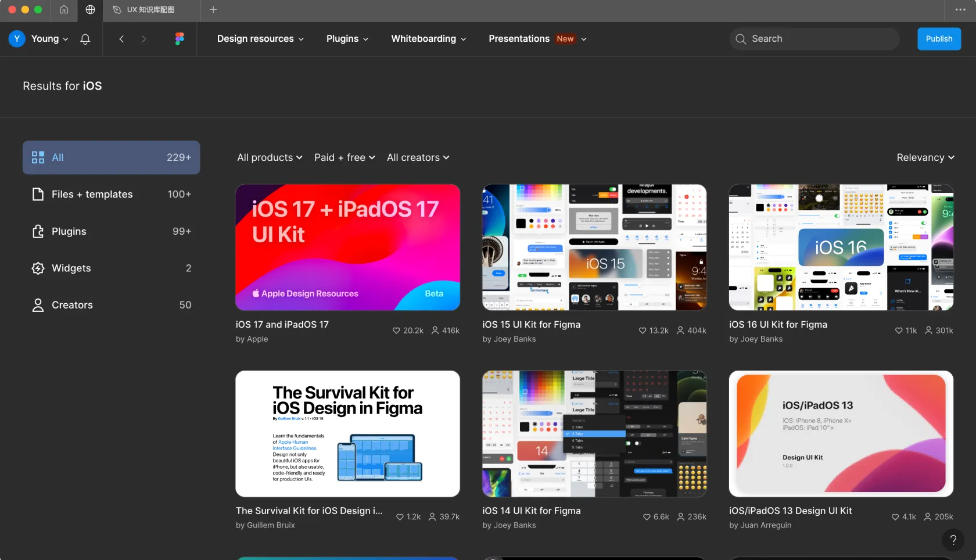Click the new tab plus icon
Viewport: 976px width, 560px height.
pyautogui.click(x=213, y=10)
